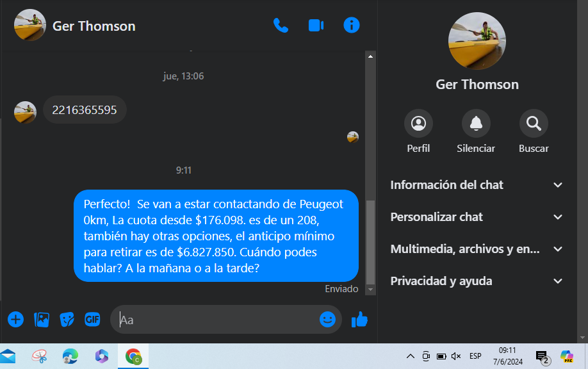Expand Privacidad y ayuda section

click(x=477, y=281)
